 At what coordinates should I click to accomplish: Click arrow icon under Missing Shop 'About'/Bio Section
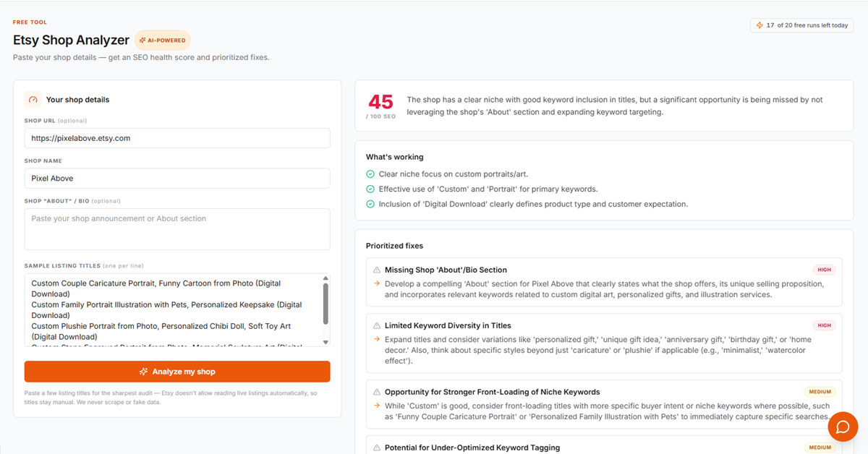point(377,284)
